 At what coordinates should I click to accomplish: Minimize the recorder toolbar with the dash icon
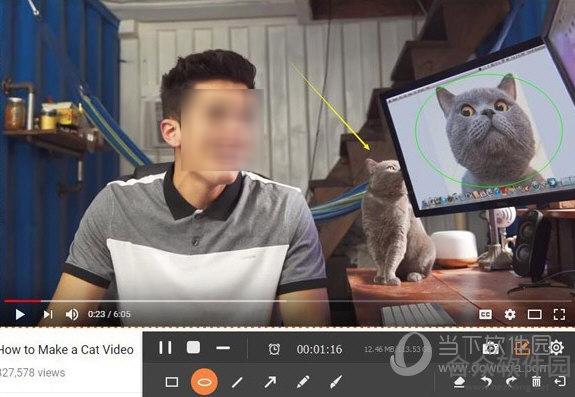point(223,348)
